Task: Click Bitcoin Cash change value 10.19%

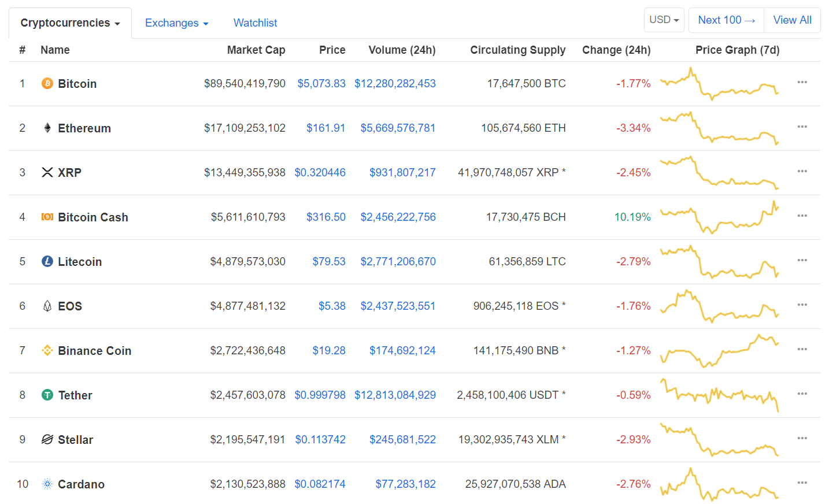Action: coord(632,217)
